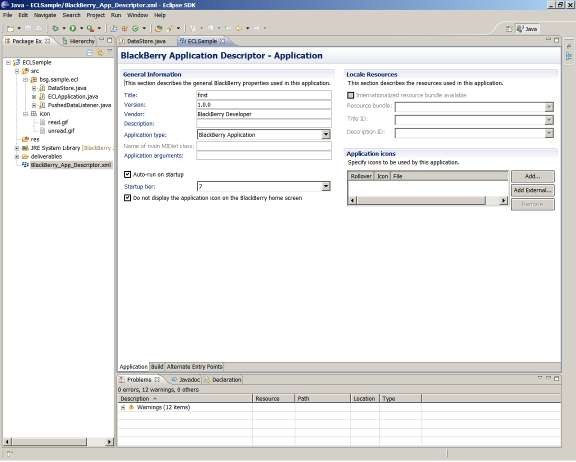
Task: Collapse the src folder node
Action: tap(17, 71)
